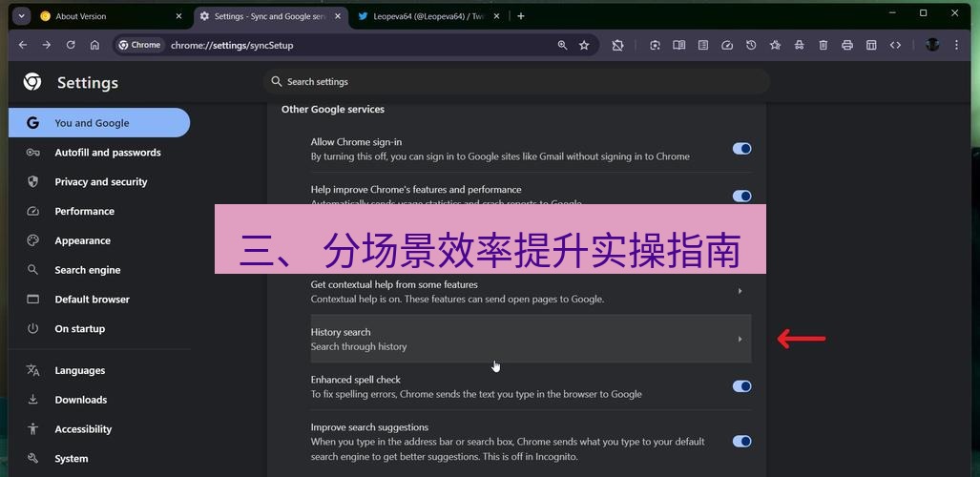The width and height of the screenshot is (980, 477).
Task: Click the 'Other Google services' heading
Action: (332, 110)
